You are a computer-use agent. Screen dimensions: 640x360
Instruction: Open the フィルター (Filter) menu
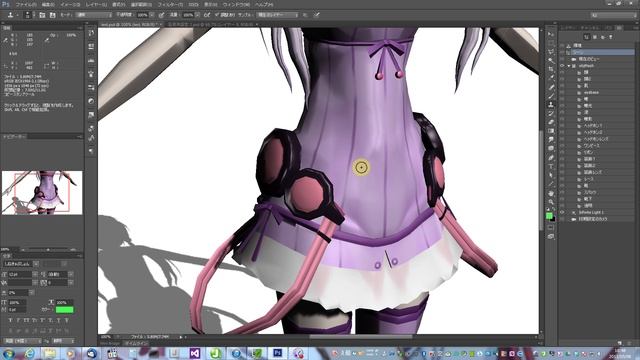pyautogui.click(x=170, y=4)
